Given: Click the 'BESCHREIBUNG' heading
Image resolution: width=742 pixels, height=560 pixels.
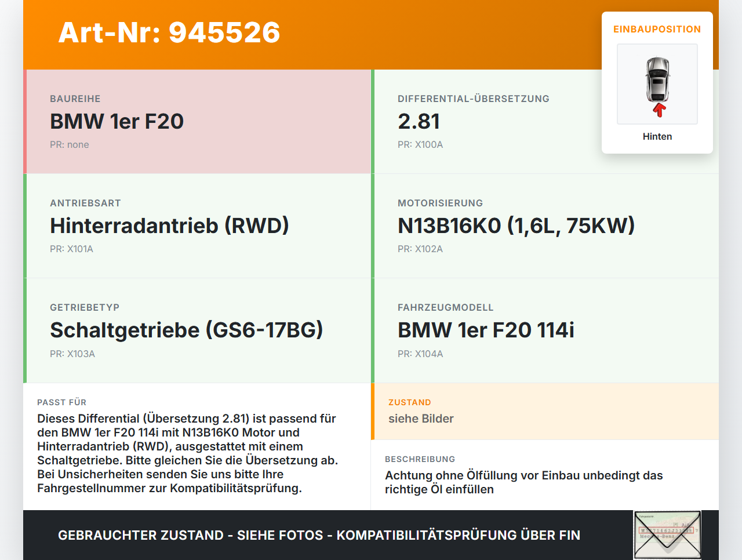Looking at the screenshot, I should click(x=420, y=459).
